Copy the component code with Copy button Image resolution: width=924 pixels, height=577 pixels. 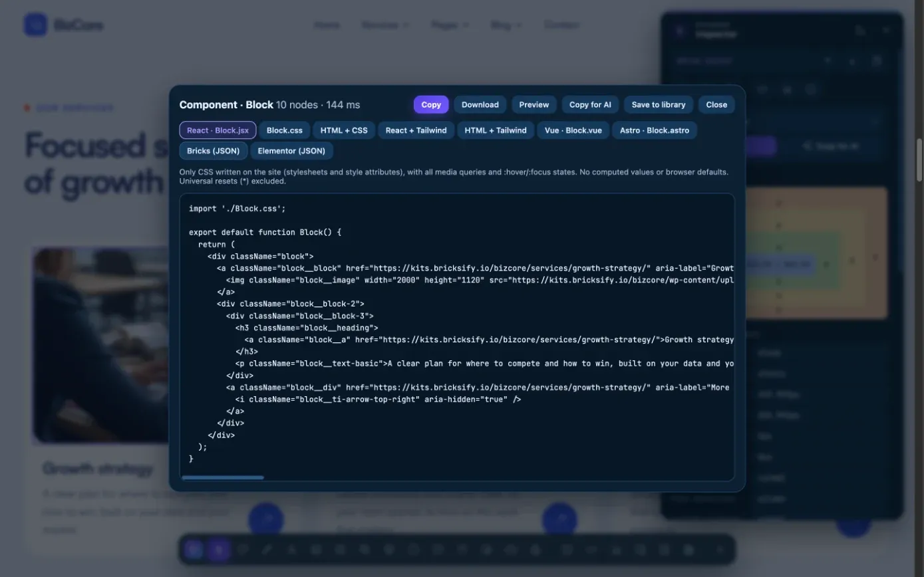click(x=431, y=104)
